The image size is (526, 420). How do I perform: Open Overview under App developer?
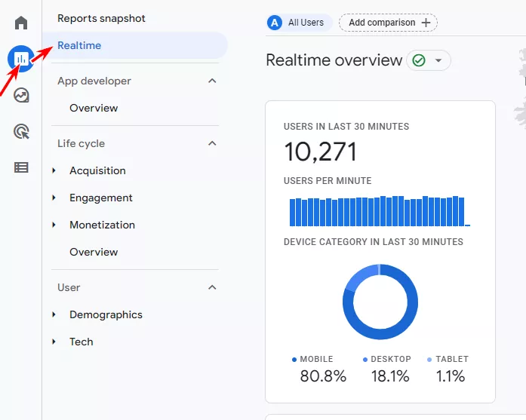[x=94, y=108]
